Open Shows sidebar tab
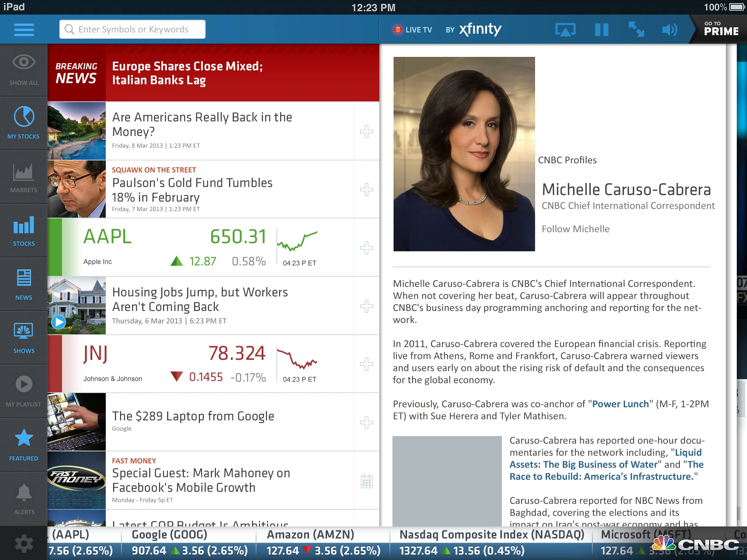 (24, 338)
